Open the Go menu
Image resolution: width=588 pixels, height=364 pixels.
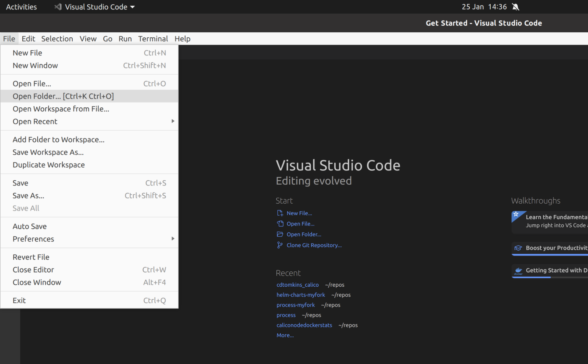tap(108, 39)
